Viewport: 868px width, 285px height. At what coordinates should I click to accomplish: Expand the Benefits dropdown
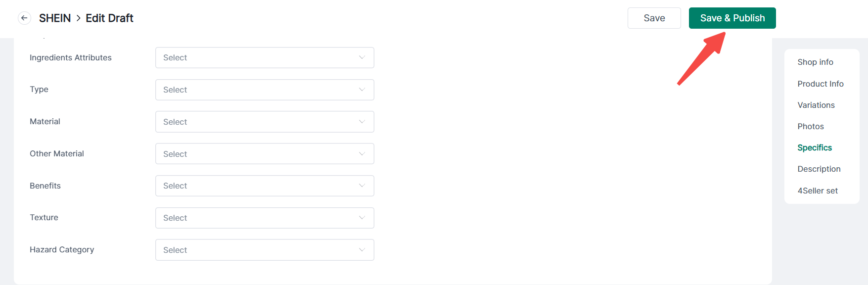[x=264, y=186]
